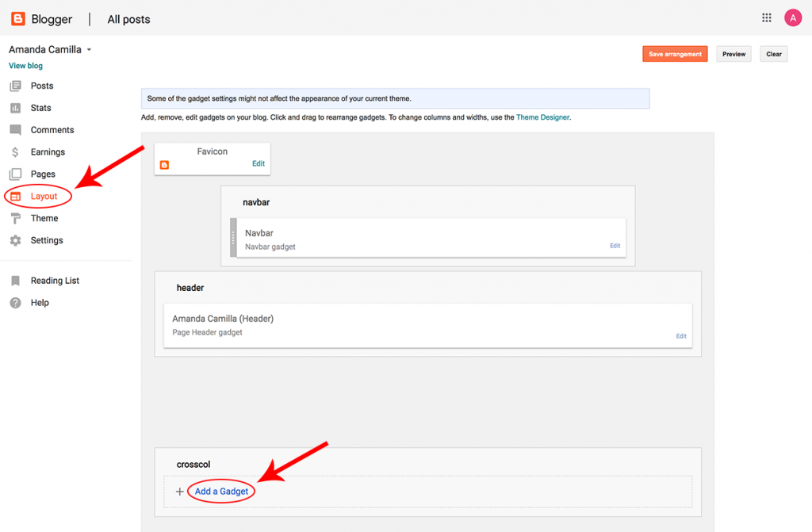
Task: Open the Help icon
Action: pos(14,302)
